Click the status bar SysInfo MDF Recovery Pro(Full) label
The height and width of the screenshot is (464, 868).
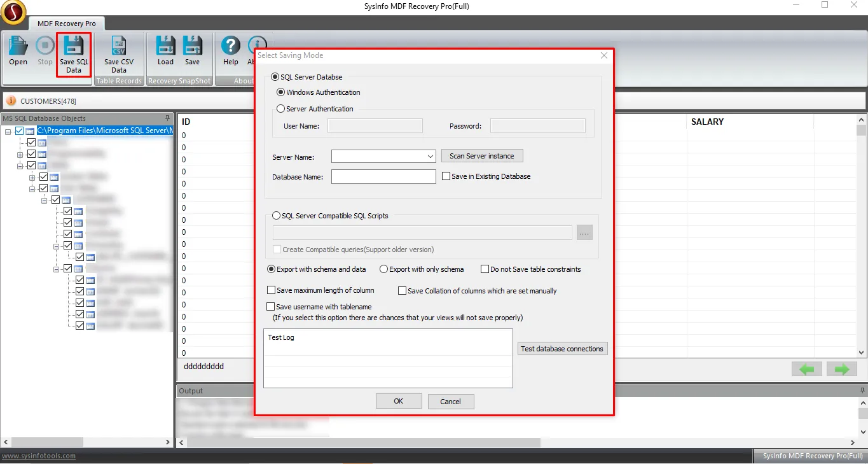(x=813, y=456)
